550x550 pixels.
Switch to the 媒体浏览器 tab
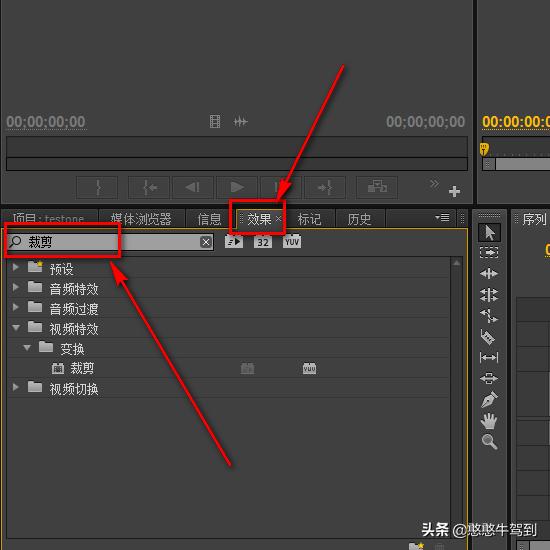click(141, 219)
